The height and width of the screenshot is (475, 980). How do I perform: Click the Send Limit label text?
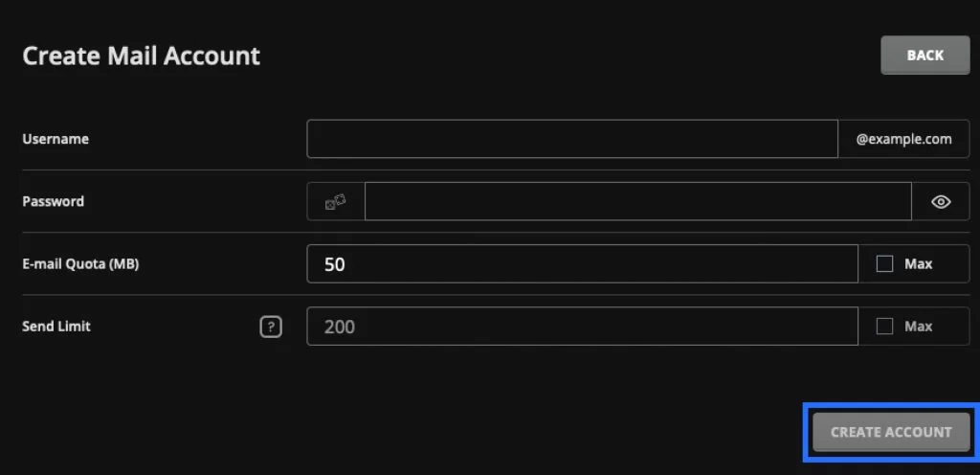coord(56,327)
